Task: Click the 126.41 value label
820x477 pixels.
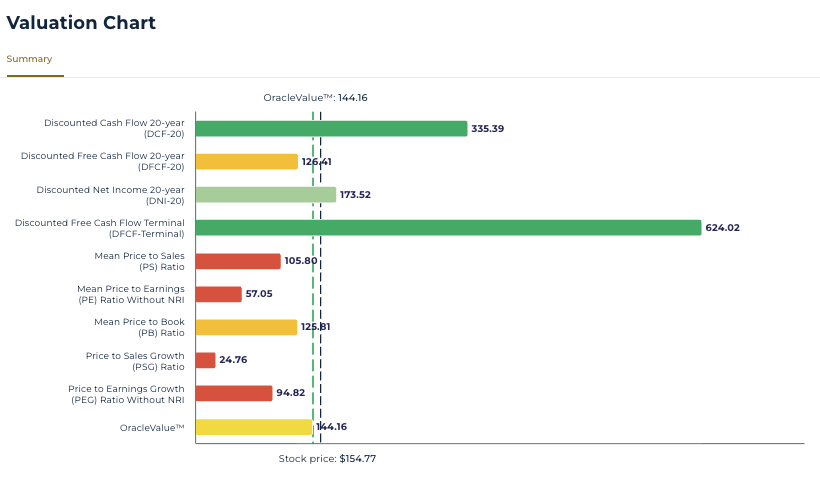Action: coord(316,162)
